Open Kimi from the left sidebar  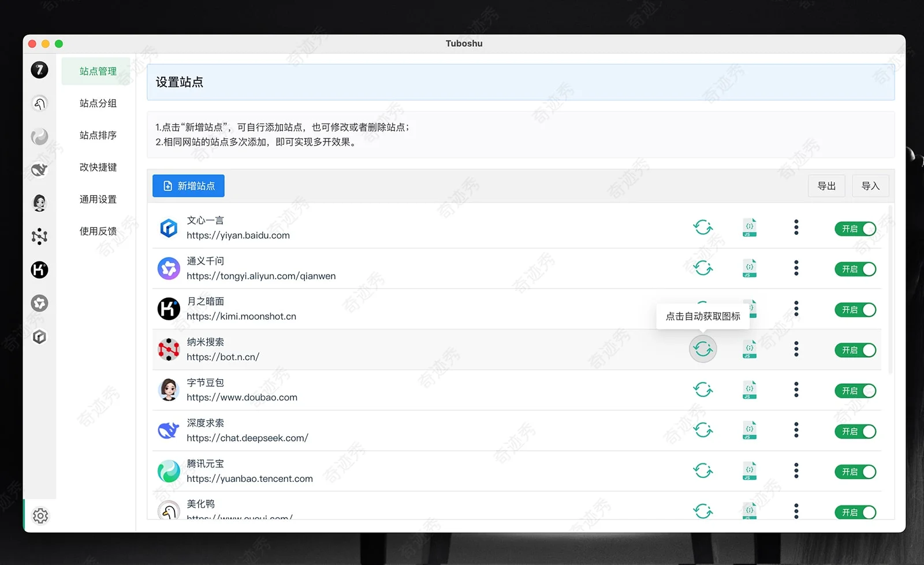pyautogui.click(x=39, y=270)
